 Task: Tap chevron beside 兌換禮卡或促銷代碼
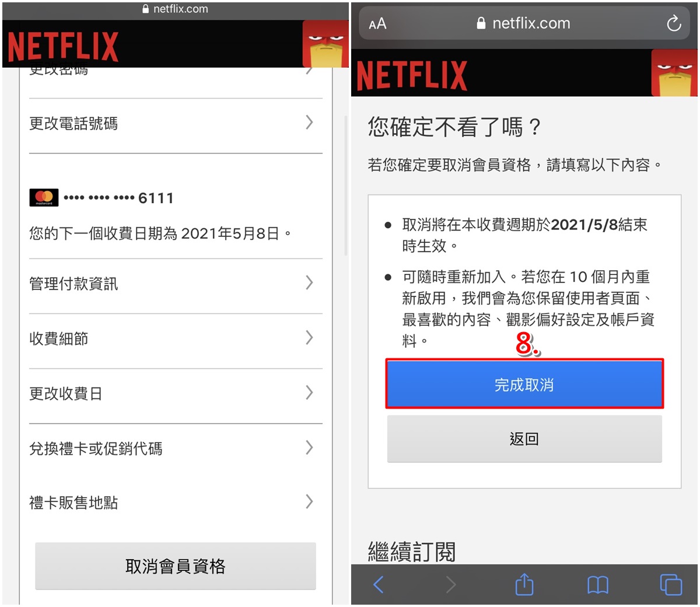click(309, 448)
